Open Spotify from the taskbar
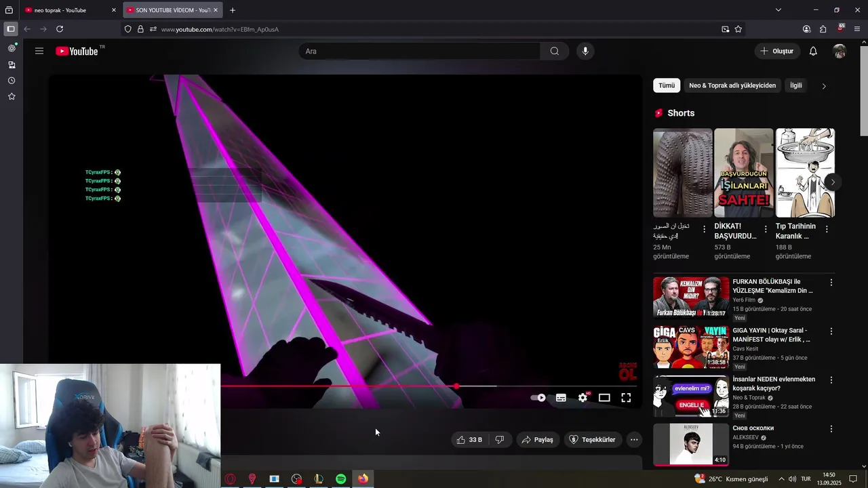Viewport: 868px width, 488px height. (x=341, y=479)
